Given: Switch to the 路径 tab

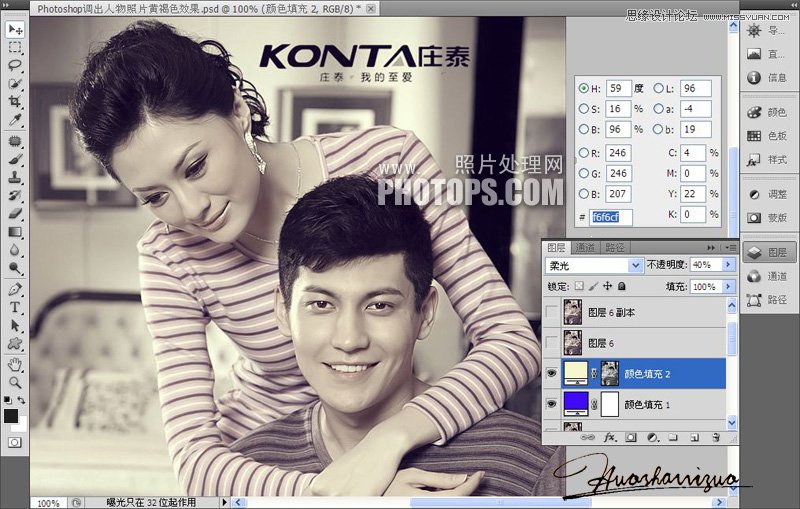Looking at the screenshot, I should (x=615, y=247).
